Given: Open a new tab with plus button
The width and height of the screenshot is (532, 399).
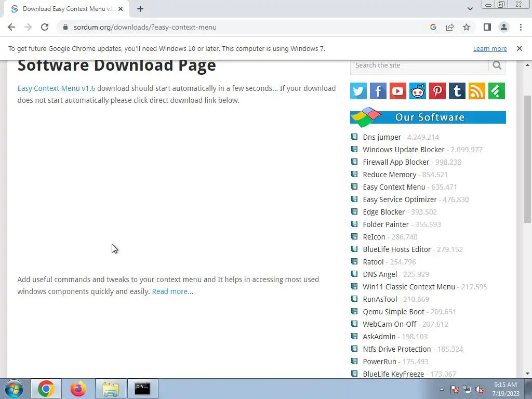Looking at the screenshot, I should click(x=140, y=9).
